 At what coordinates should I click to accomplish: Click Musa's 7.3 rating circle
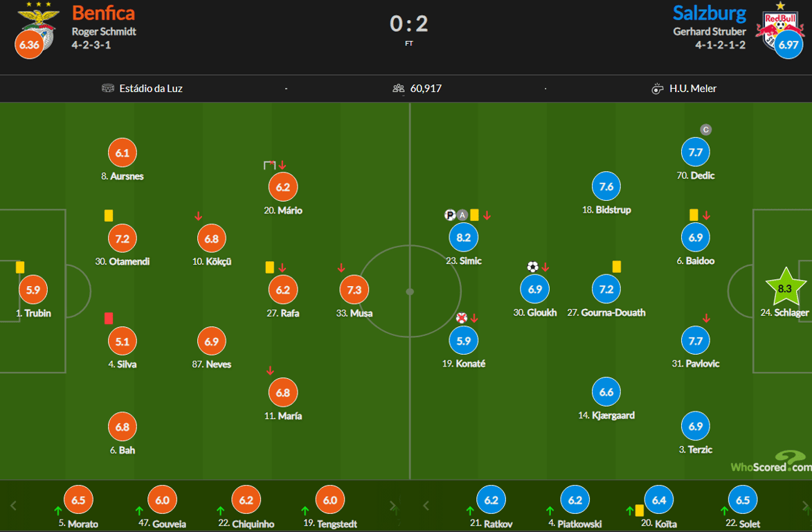tap(354, 290)
